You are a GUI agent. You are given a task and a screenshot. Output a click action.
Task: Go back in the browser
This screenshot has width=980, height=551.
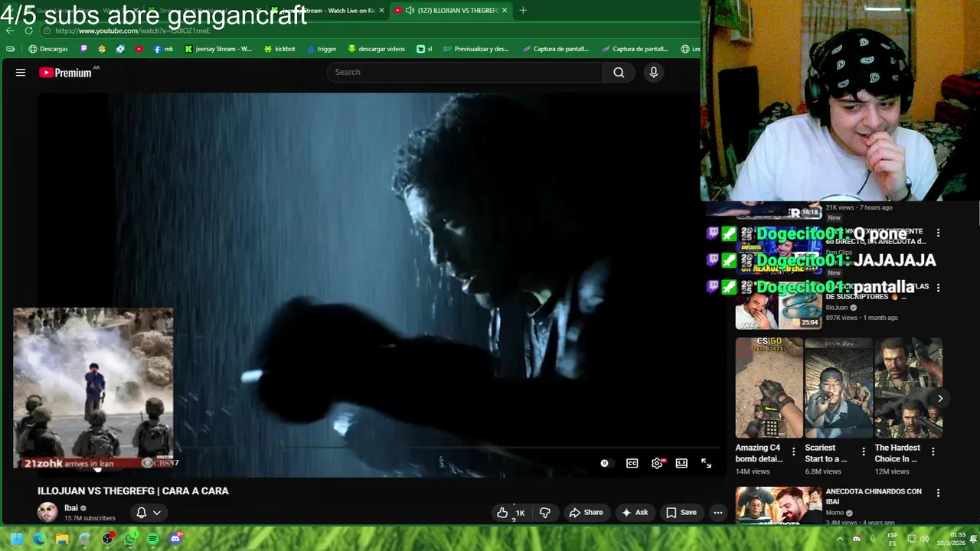click(x=10, y=31)
